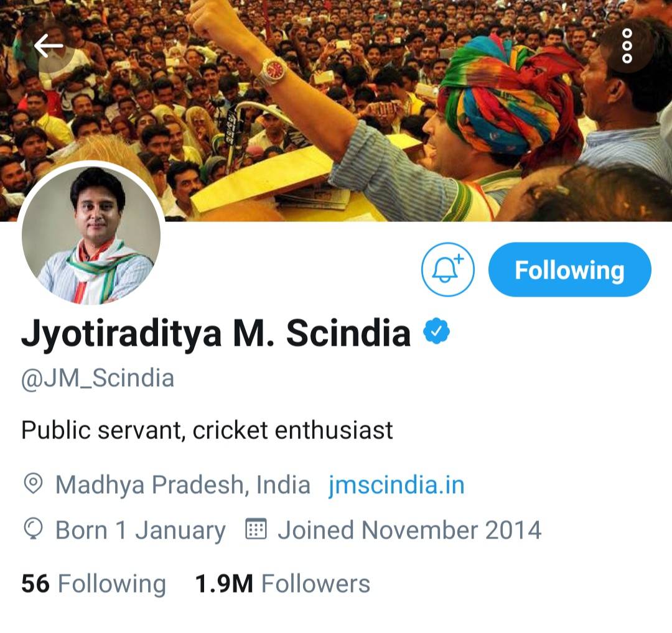This screenshot has width=672, height=633.
Task: Tap the bio 'Public servant, cricket enthusiast'
Action: 207,430
